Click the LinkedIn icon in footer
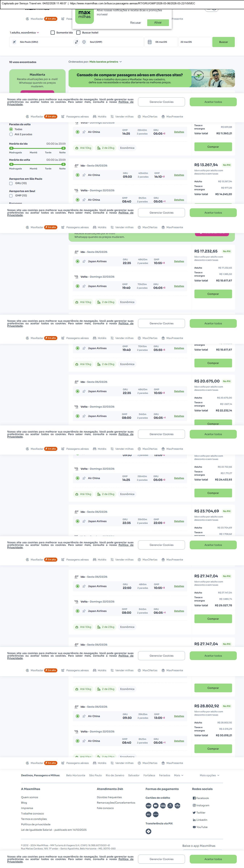The height and width of the screenshot is (868, 244). pos(194,820)
